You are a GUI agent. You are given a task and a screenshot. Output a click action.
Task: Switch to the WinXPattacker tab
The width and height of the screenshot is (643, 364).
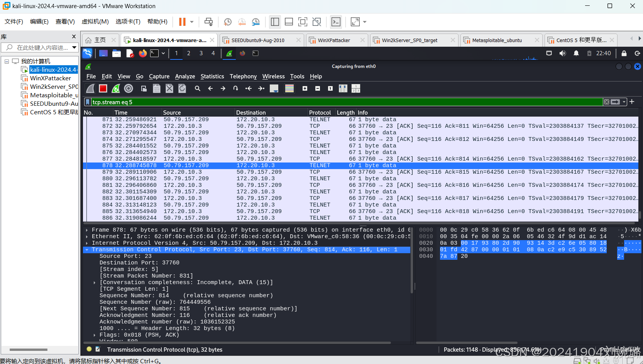coord(334,40)
